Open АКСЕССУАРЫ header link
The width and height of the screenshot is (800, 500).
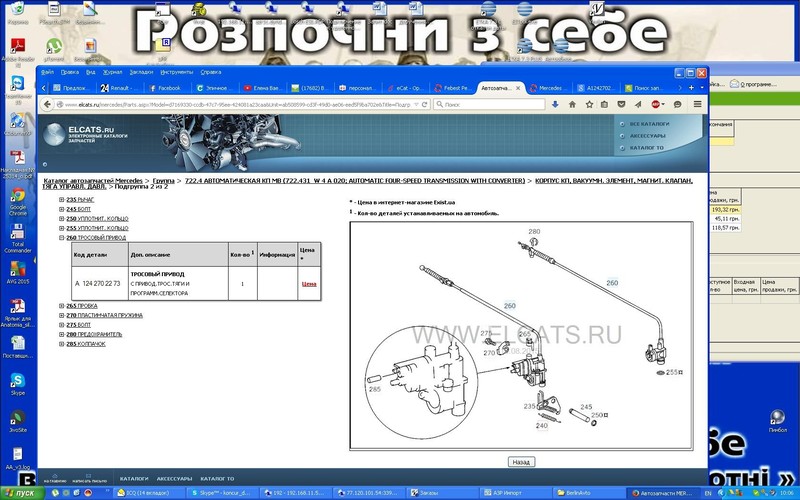(x=647, y=136)
